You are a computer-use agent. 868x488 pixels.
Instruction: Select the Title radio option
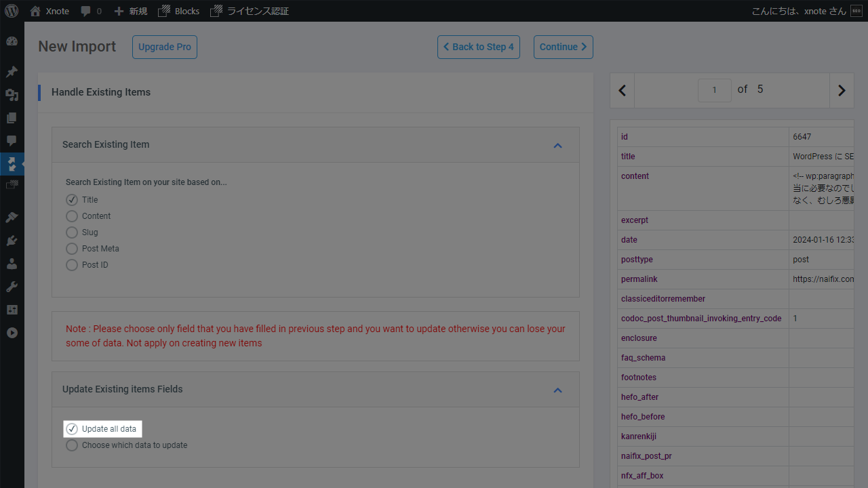tap(72, 200)
